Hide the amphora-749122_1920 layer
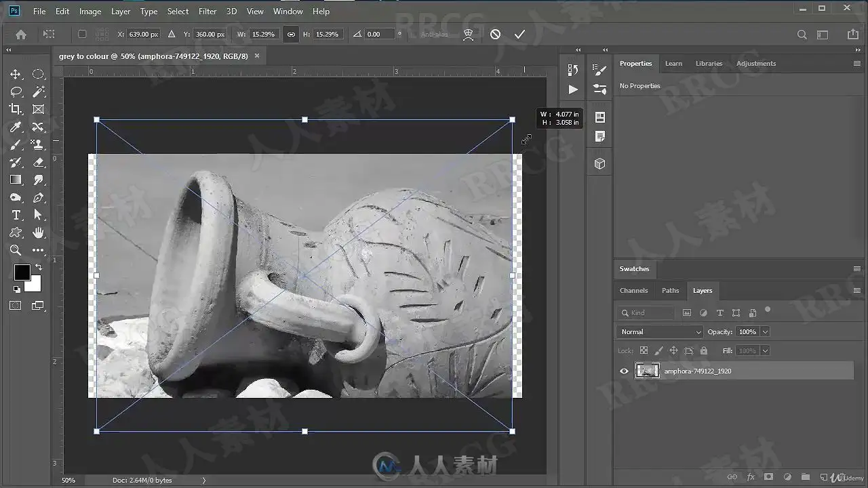This screenshot has width=868, height=488. 624,371
